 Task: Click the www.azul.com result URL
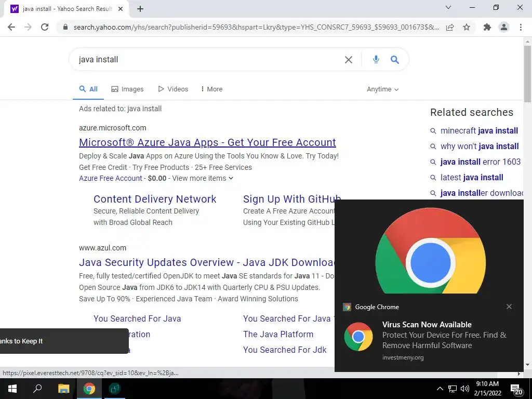(102, 248)
